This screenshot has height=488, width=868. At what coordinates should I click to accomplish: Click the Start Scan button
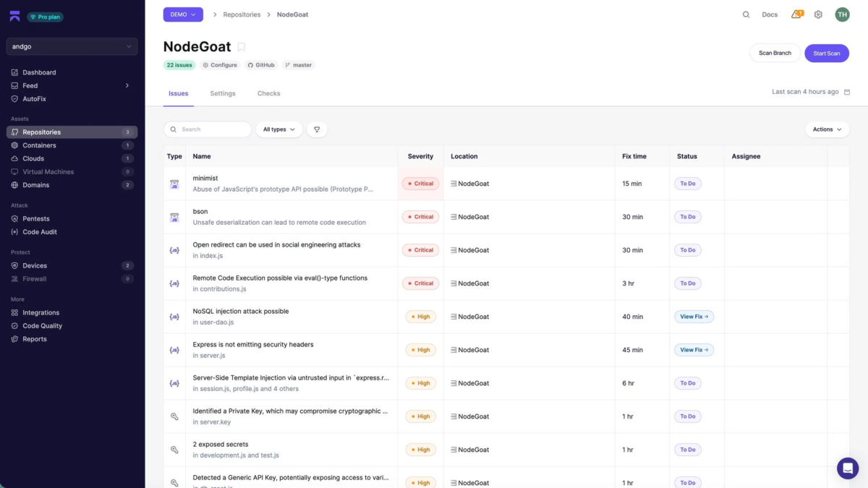[827, 53]
